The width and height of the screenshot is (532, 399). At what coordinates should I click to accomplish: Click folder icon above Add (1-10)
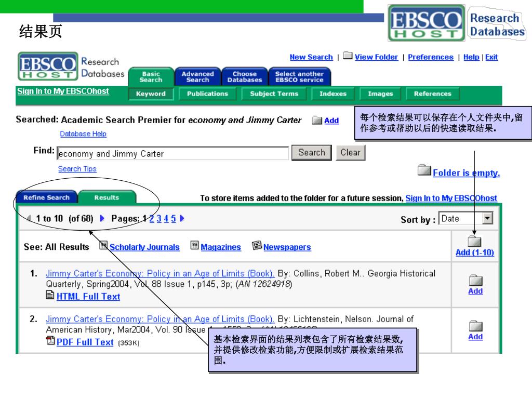click(x=474, y=241)
